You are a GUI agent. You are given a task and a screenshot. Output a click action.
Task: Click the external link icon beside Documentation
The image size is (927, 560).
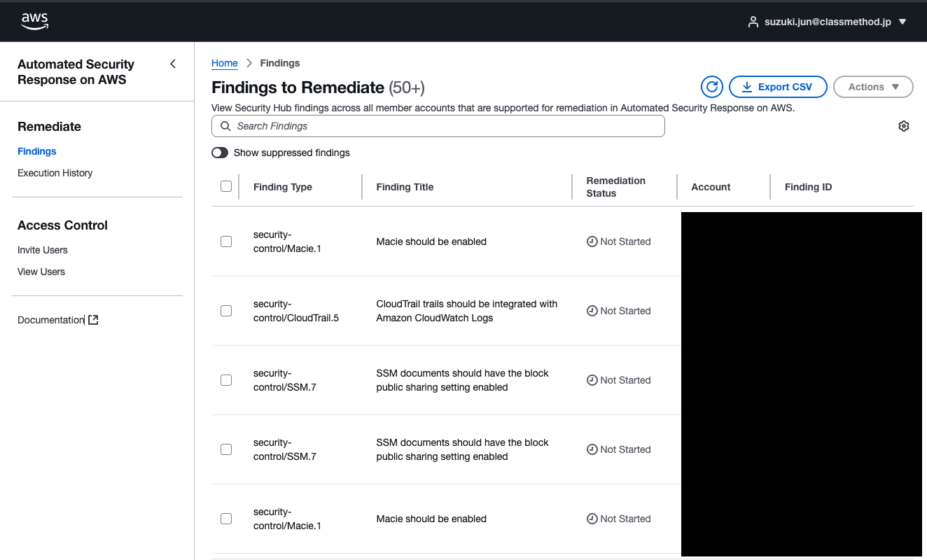(x=93, y=320)
